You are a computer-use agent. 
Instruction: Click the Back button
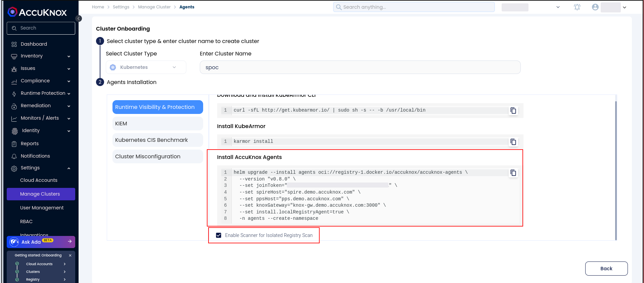point(606,269)
